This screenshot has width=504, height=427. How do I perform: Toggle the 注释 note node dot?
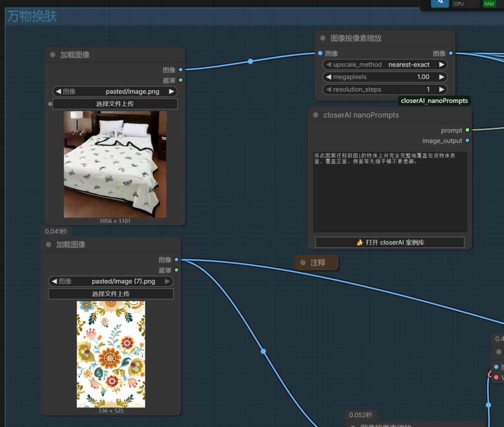point(303,262)
